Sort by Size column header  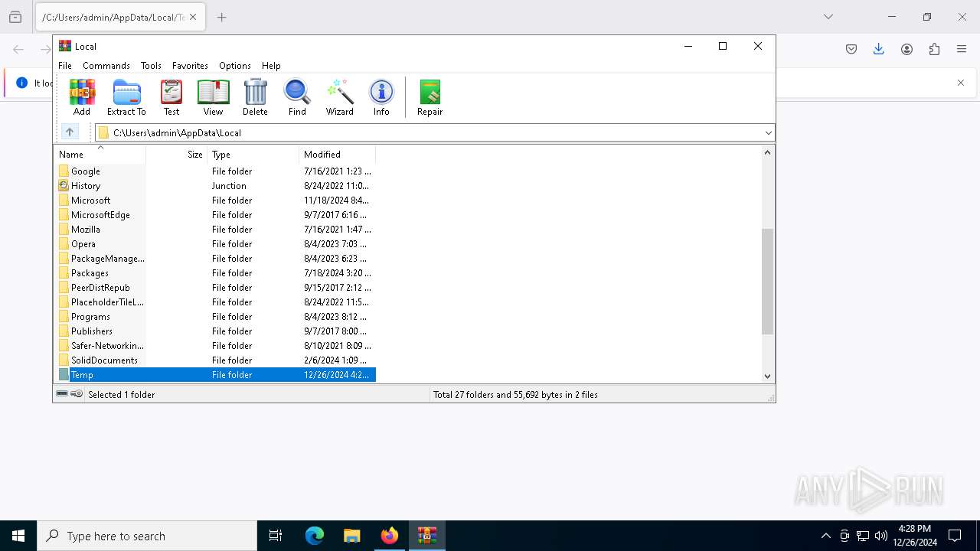pos(176,154)
